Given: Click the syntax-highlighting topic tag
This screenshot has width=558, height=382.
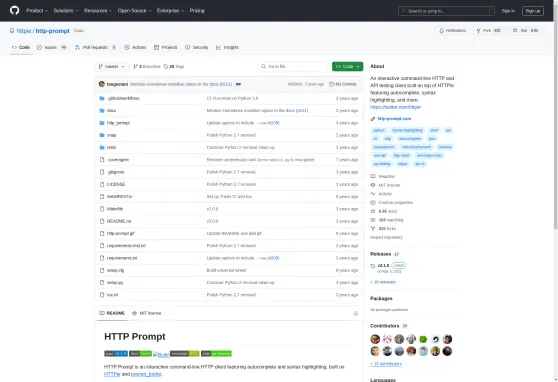Looking at the screenshot, I should tap(407, 130).
